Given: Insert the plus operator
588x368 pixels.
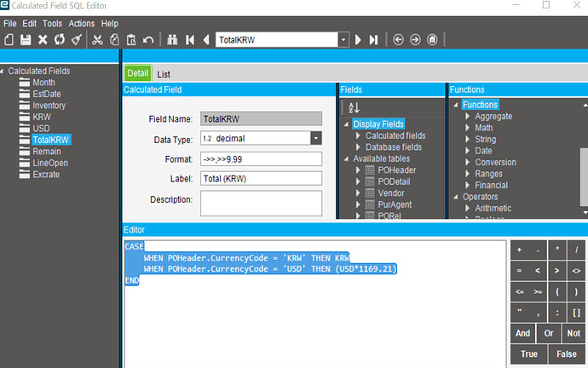Looking at the screenshot, I should tap(519, 250).
